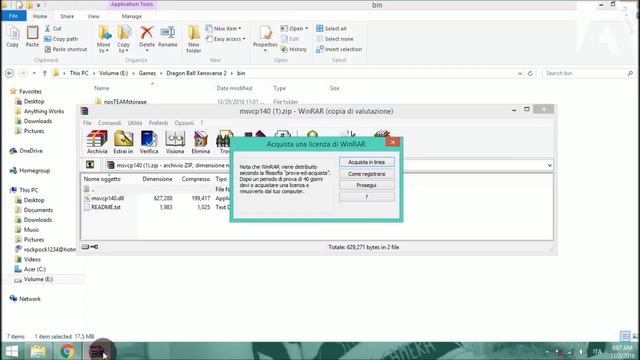640x360 pixels.
Task: Click the Nome oggetto column header
Action: point(102,179)
